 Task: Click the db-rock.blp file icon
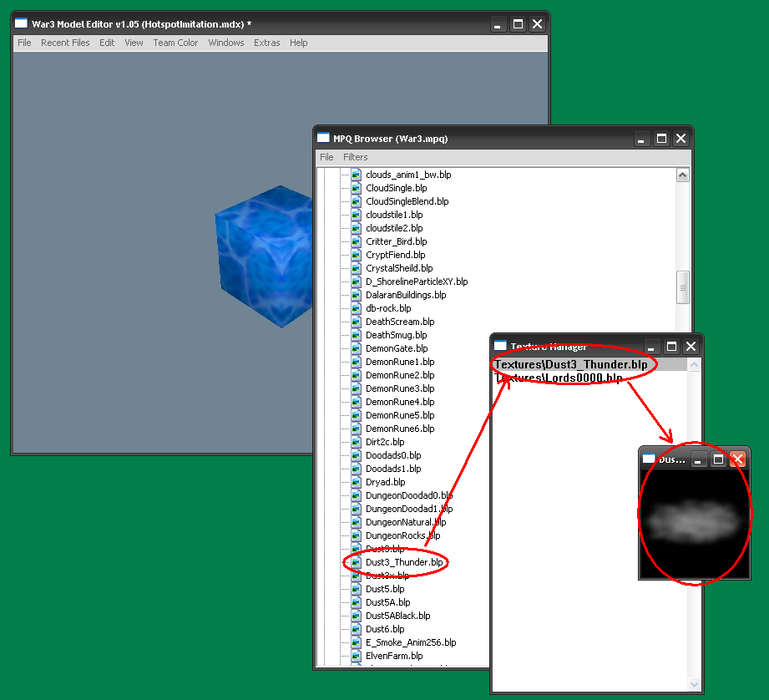point(357,308)
